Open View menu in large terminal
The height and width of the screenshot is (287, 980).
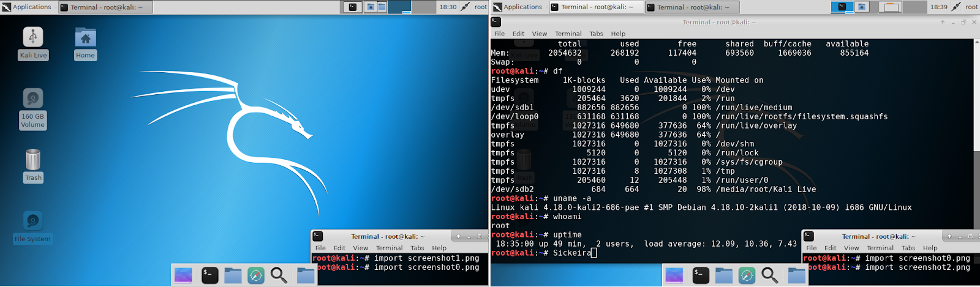539,34
